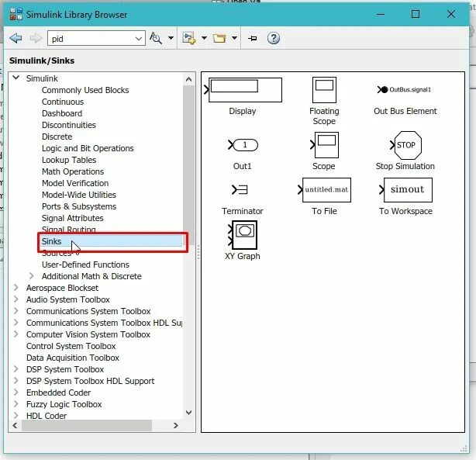Click the tree horizontal scrollbar thumb
Viewport: 476px width, 460px height.
coord(87,425)
